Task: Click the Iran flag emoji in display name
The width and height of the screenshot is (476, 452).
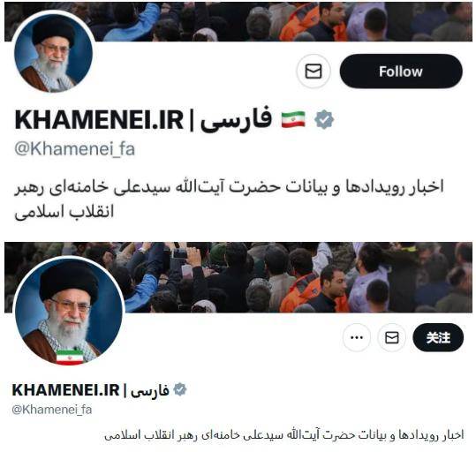Action: 293,119
